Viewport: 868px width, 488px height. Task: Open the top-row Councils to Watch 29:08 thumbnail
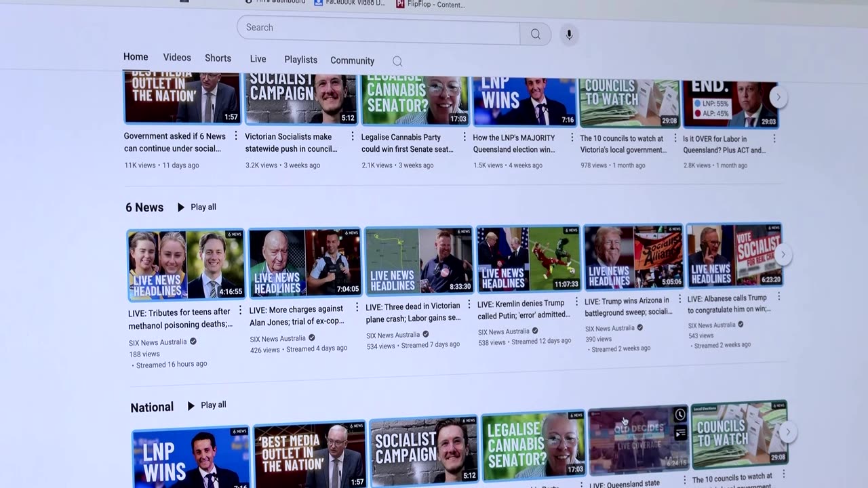pos(630,102)
